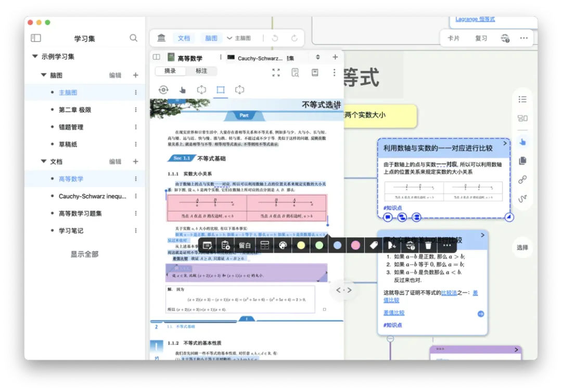Select the mindmap hand tool on right rail

click(x=522, y=142)
